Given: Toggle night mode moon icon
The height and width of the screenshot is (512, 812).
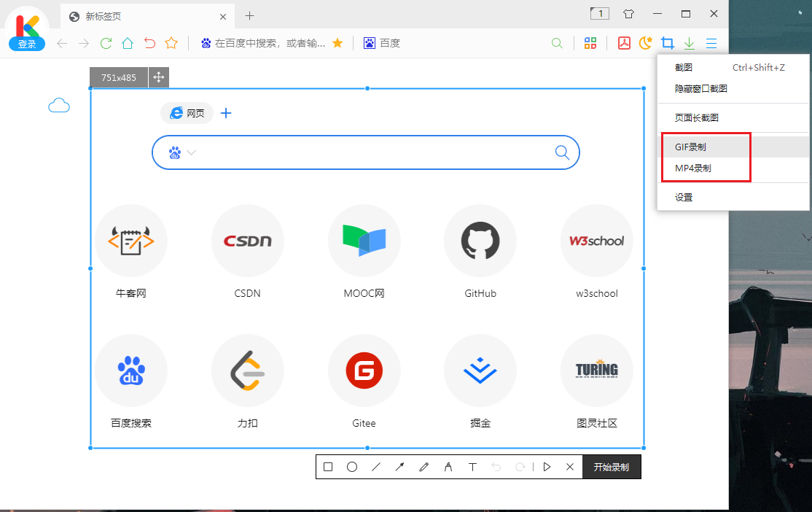Looking at the screenshot, I should 645,43.
